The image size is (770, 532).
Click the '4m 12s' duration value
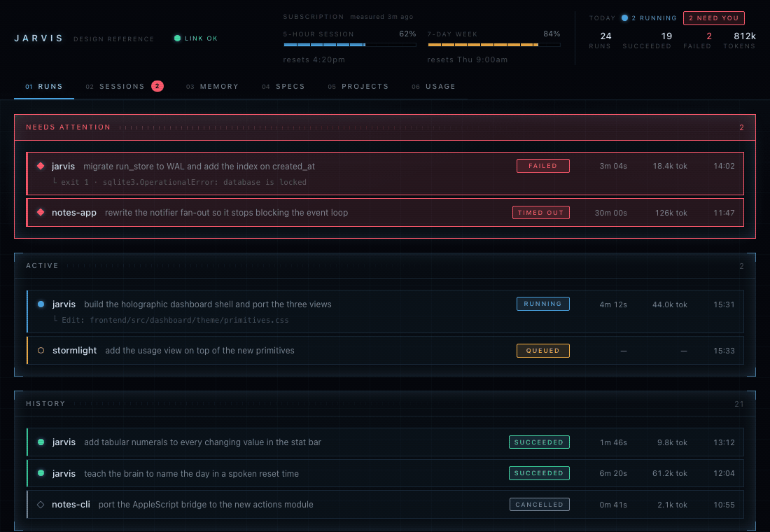613,304
